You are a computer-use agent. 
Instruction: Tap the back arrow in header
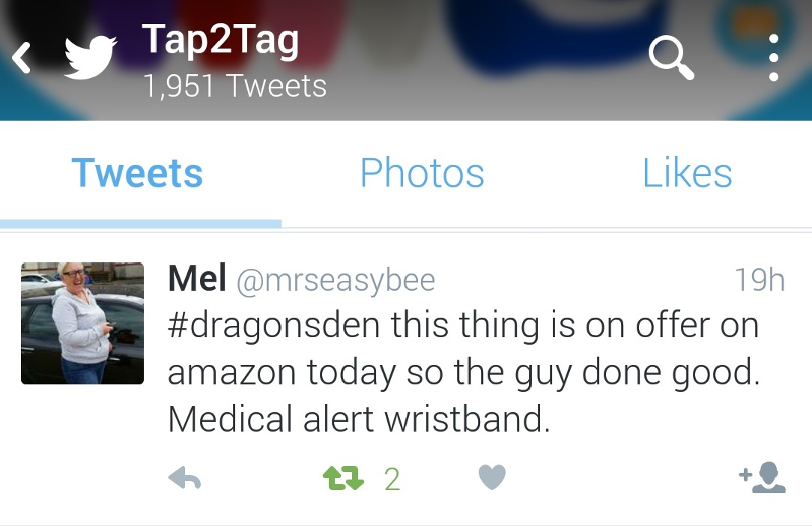[x=21, y=58]
